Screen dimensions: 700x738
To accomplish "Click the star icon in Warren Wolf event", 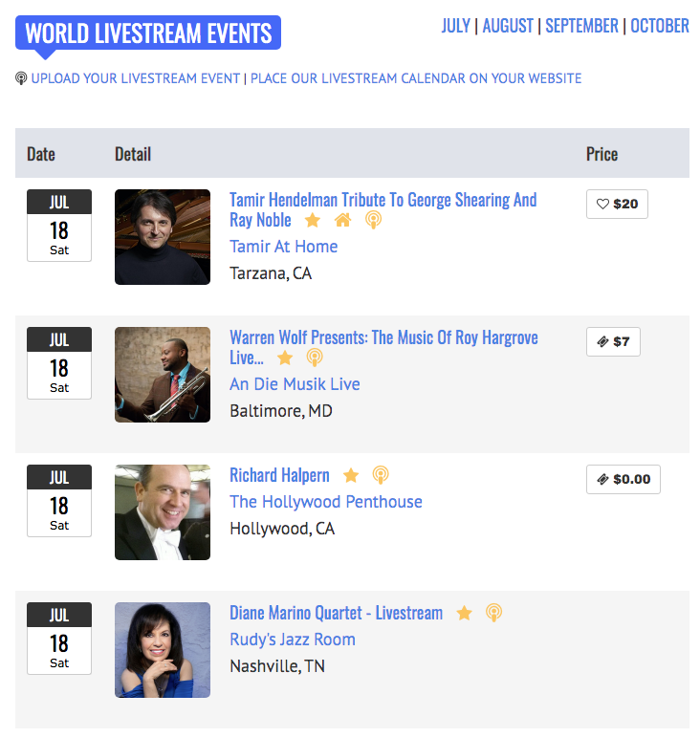I will [285, 358].
